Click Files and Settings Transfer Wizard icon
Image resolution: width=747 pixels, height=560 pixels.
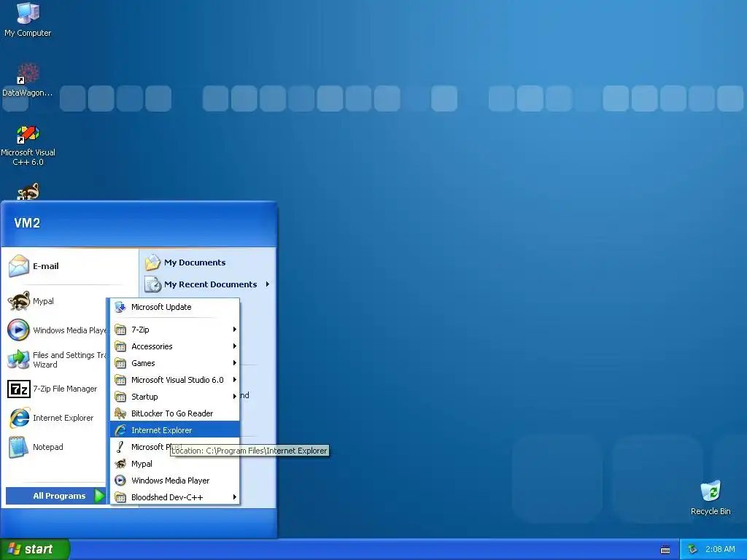(x=18, y=359)
